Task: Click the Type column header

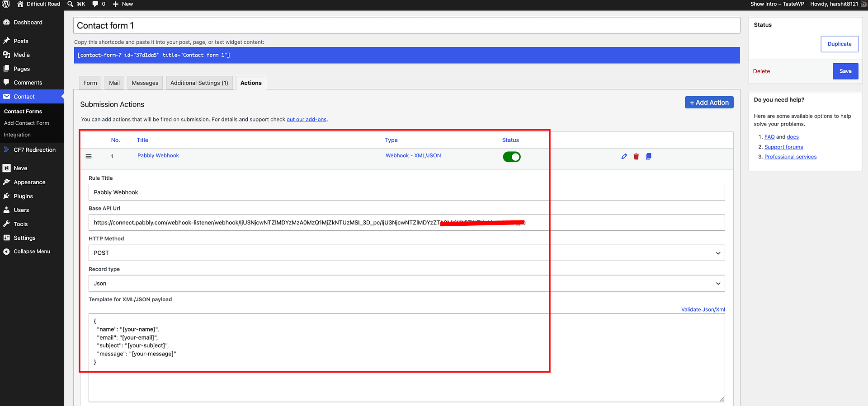Action: pos(391,140)
